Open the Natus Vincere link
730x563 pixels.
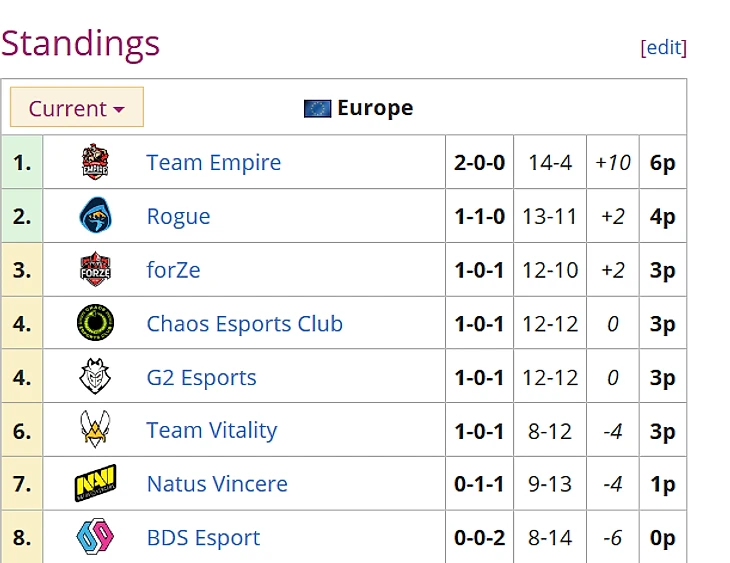pos(217,484)
